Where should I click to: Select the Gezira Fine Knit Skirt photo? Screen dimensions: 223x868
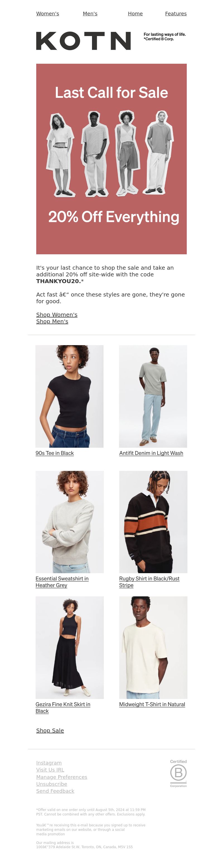point(70,647)
